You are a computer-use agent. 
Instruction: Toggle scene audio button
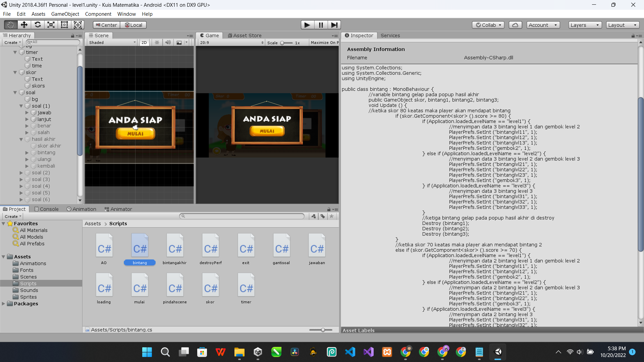pyautogui.click(x=168, y=43)
